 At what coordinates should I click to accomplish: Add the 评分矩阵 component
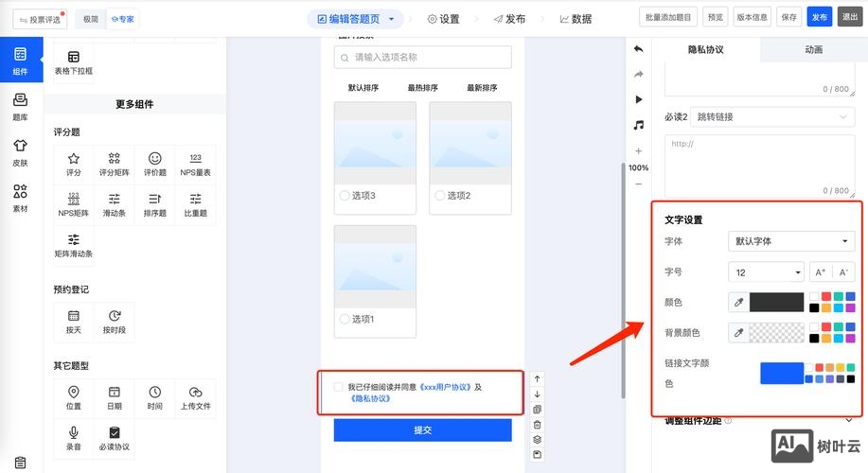[114, 165]
